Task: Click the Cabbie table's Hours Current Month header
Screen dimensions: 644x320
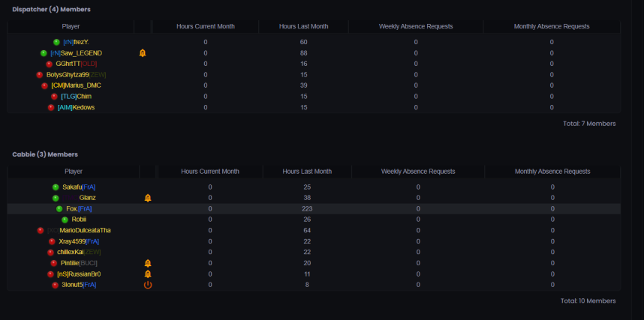Action: pyautogui.click(x=210, y=171)
